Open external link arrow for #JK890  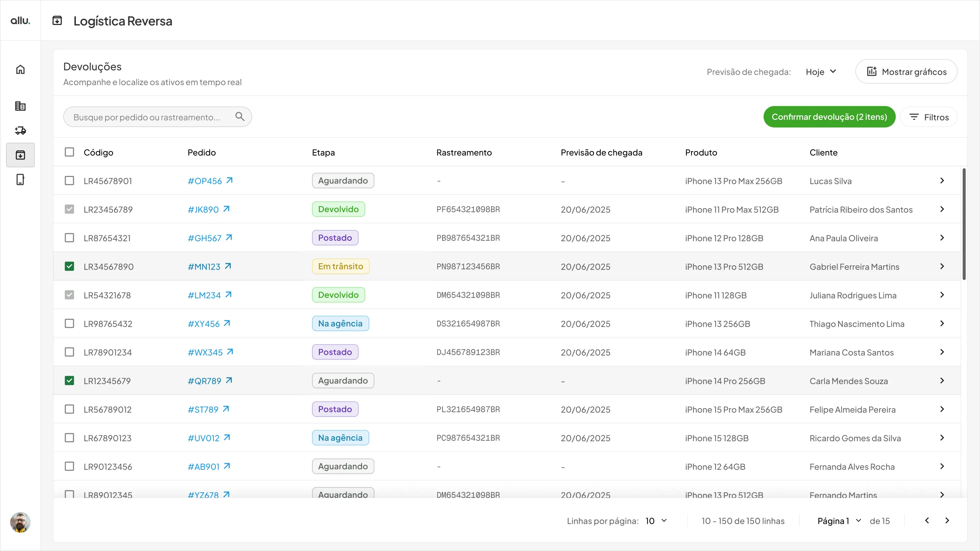tap(226, 209)
